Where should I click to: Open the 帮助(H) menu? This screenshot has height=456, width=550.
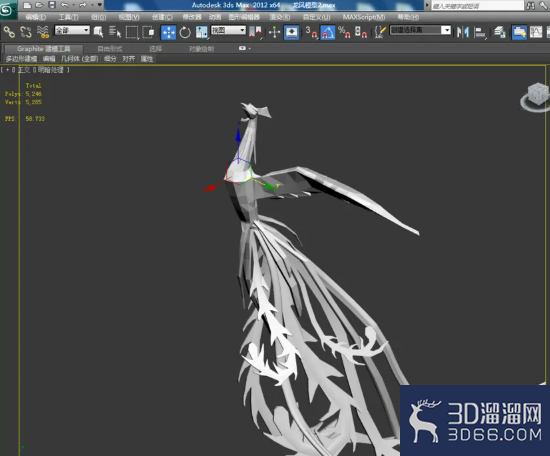pyautogui.click(x=408, y=17)
